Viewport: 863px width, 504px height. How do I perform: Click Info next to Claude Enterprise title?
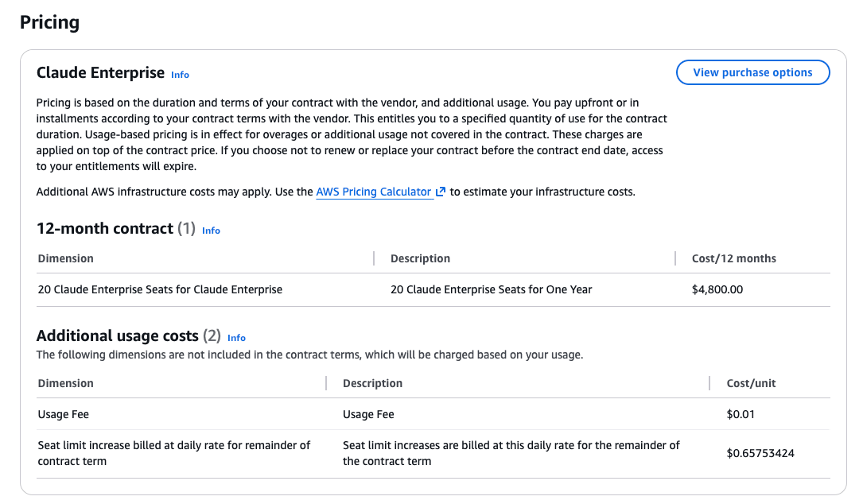pos(180,75)
